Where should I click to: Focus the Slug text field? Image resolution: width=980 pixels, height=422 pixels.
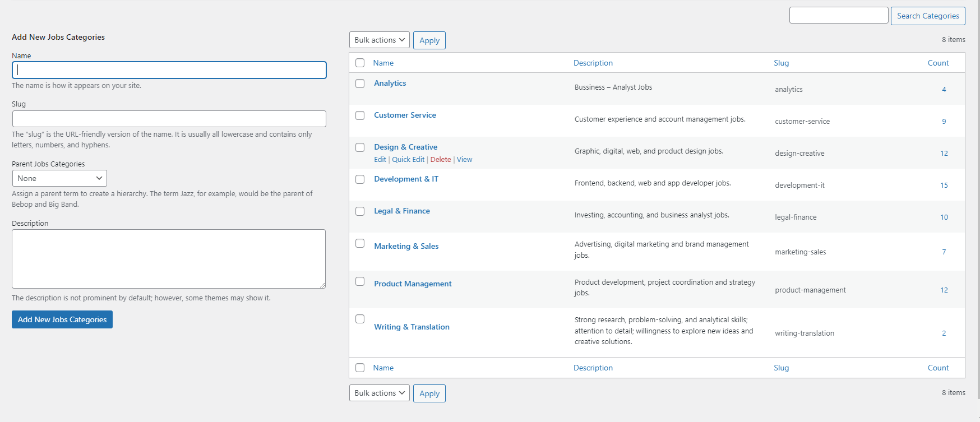point(169,119)
